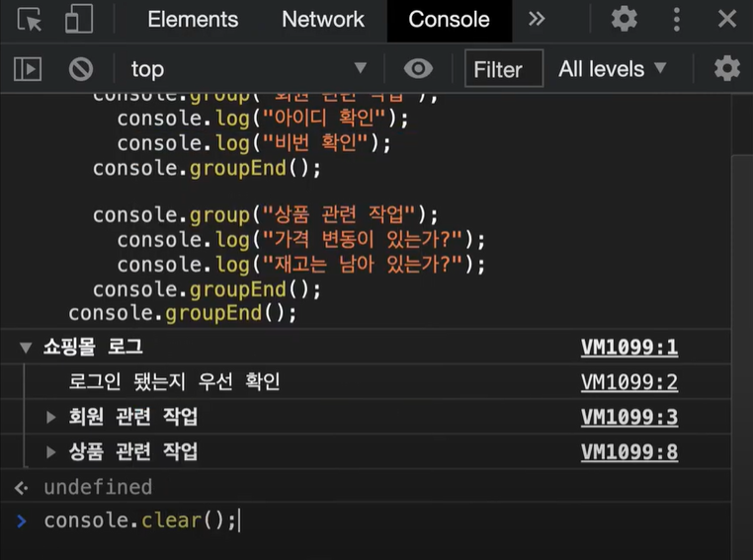Open console settings gear icon
The image size is (753, 560).
pyautogui.click(x=727, y=68)
